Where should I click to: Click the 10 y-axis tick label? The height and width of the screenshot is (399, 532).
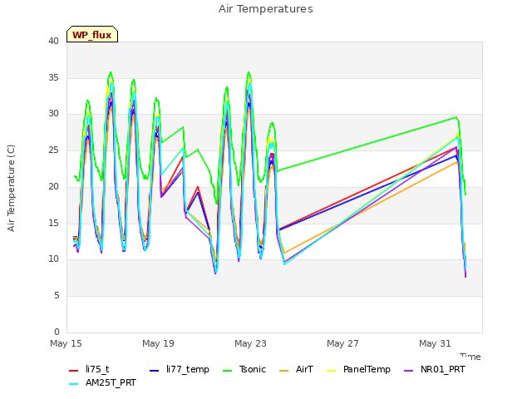pos(53,259)
